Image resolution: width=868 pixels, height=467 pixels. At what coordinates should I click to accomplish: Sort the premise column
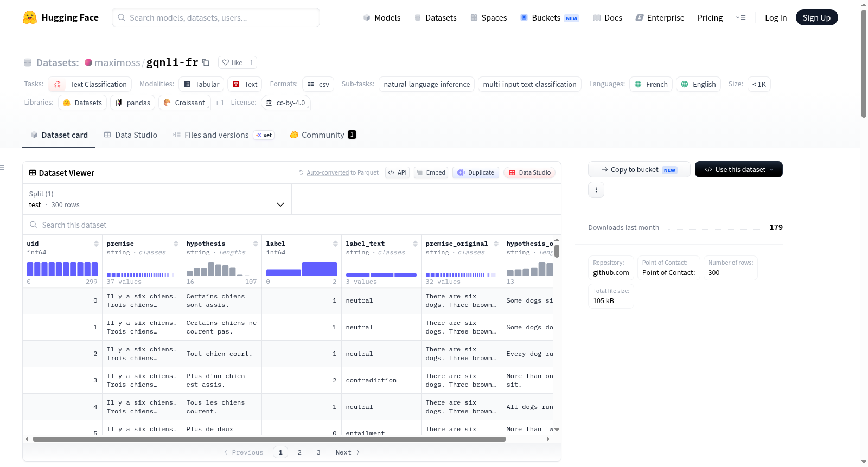(176, 244)
